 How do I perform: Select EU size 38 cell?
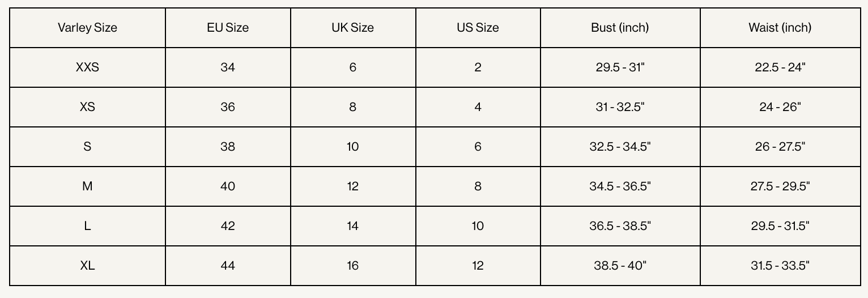point(228,147)
